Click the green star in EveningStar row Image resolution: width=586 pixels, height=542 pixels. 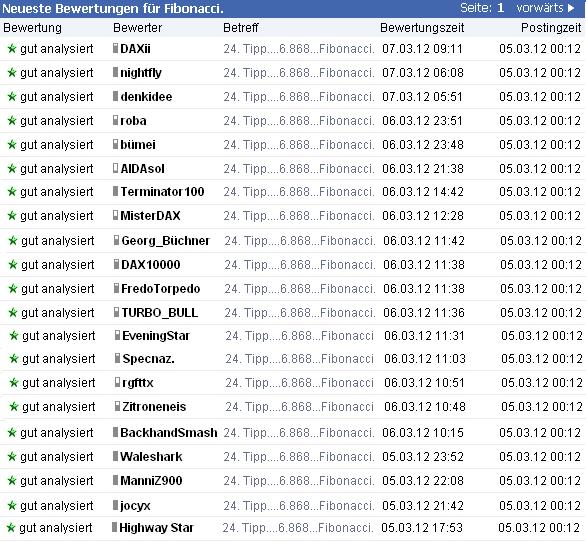click(x=13, y=336)
